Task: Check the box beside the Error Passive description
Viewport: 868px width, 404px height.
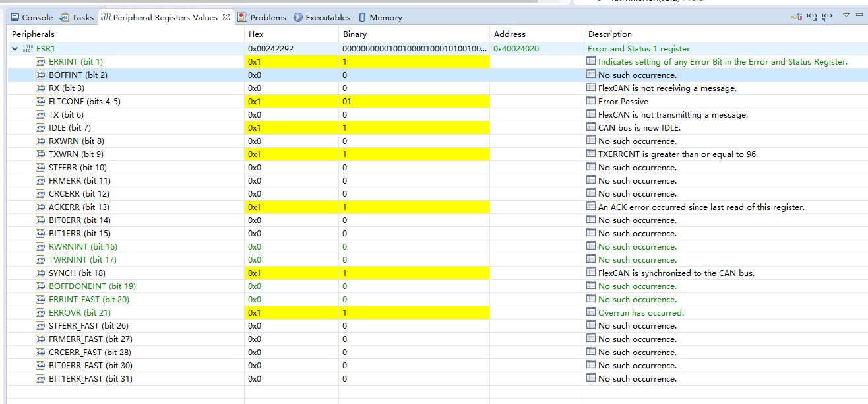Action: 591,101
